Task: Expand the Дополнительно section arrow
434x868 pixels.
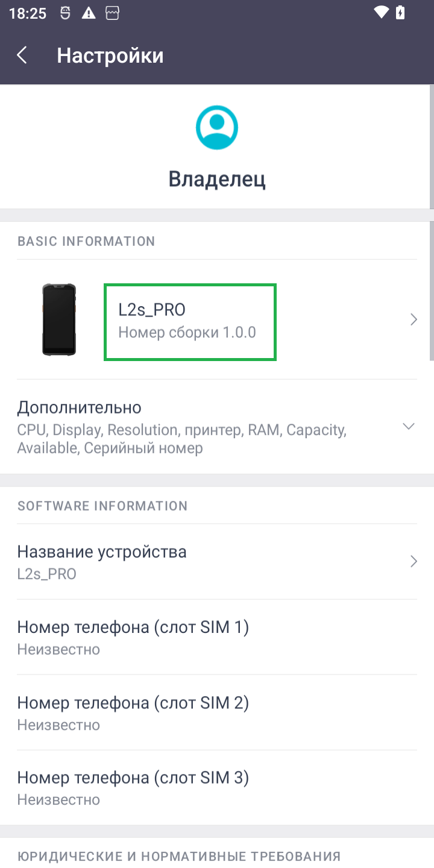Action: [x=409, y=427]
